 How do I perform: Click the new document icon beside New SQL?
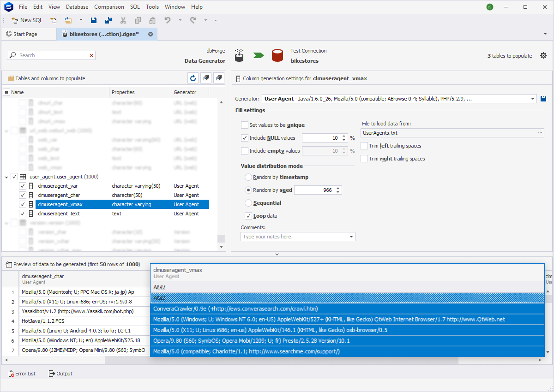pyautogui.click(x=54, y=20)
